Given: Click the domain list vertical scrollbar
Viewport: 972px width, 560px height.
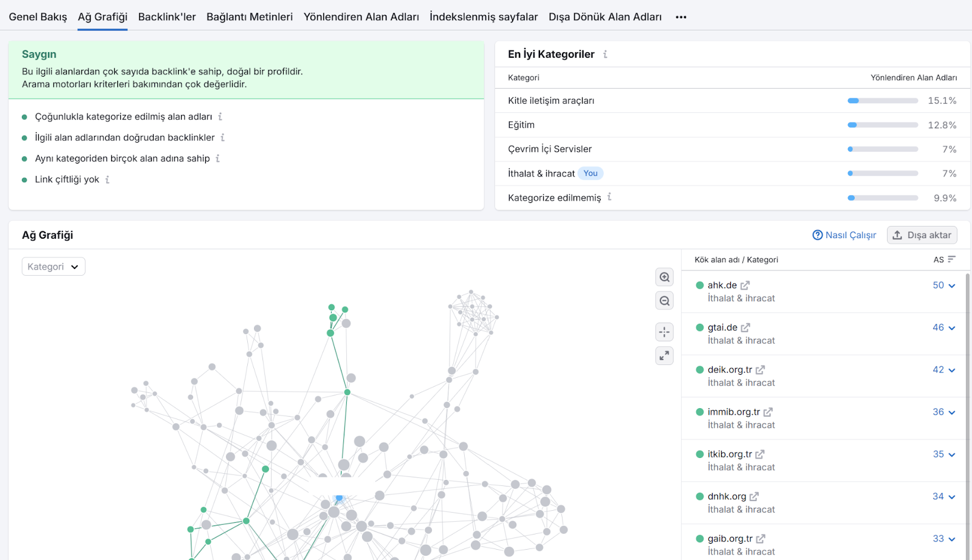Looking at the screenshot, I should (967, 416).
